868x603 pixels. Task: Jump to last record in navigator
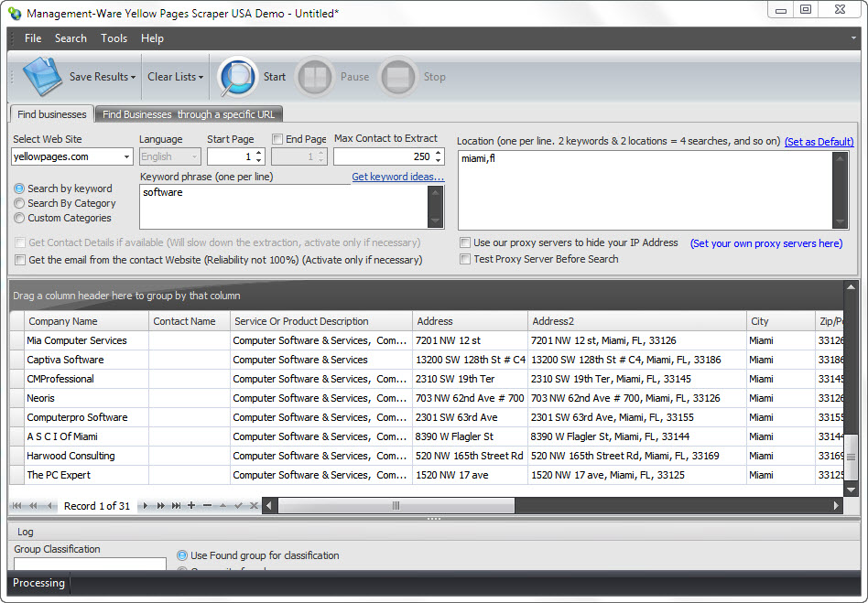(x=176, y=505)
